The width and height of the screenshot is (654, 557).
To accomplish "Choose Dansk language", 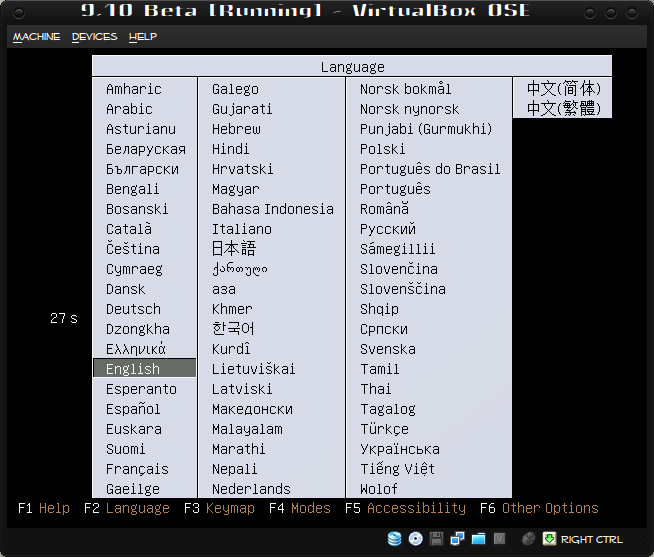I will pyautogui.click(x=126, y=289).
